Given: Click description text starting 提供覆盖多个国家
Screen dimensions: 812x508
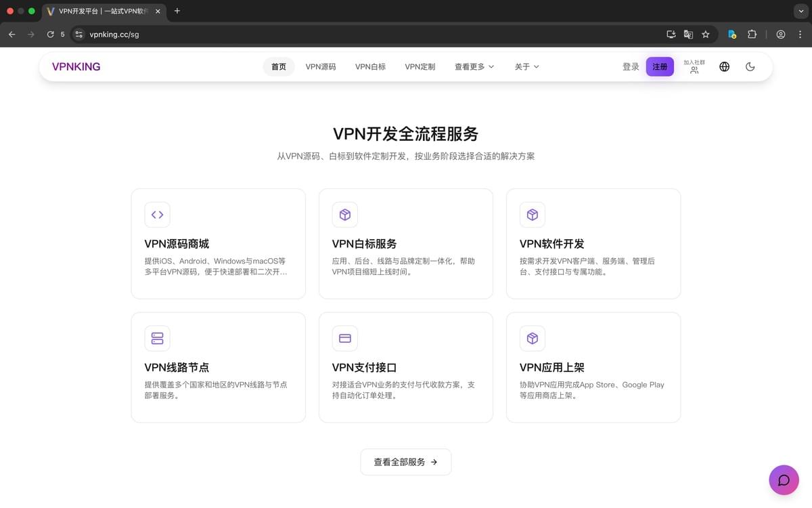Looking at the screenshot, I should pyautogui.click(x=216, y=389).
